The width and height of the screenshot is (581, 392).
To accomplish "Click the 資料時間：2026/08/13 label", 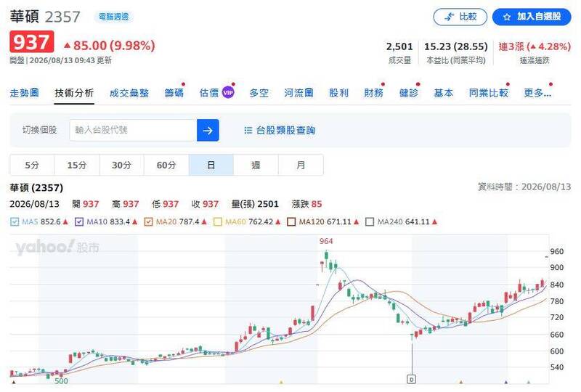I will coord(524,187).
